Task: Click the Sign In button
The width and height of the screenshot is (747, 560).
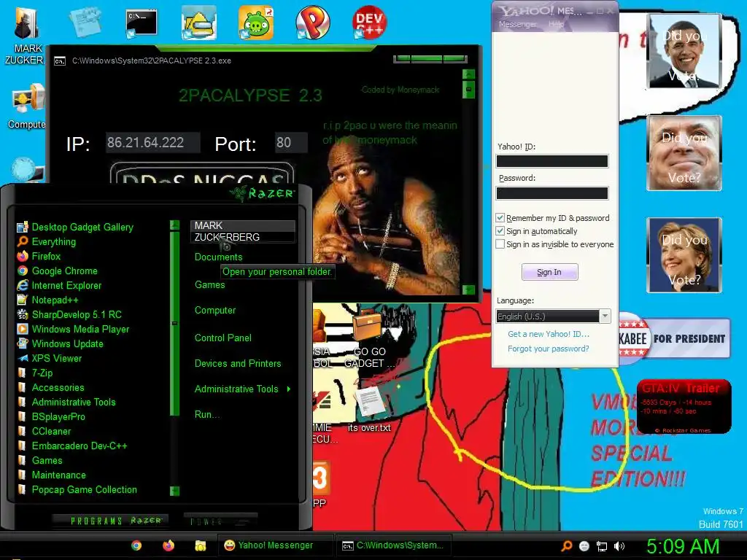Action: click(550, 272)
